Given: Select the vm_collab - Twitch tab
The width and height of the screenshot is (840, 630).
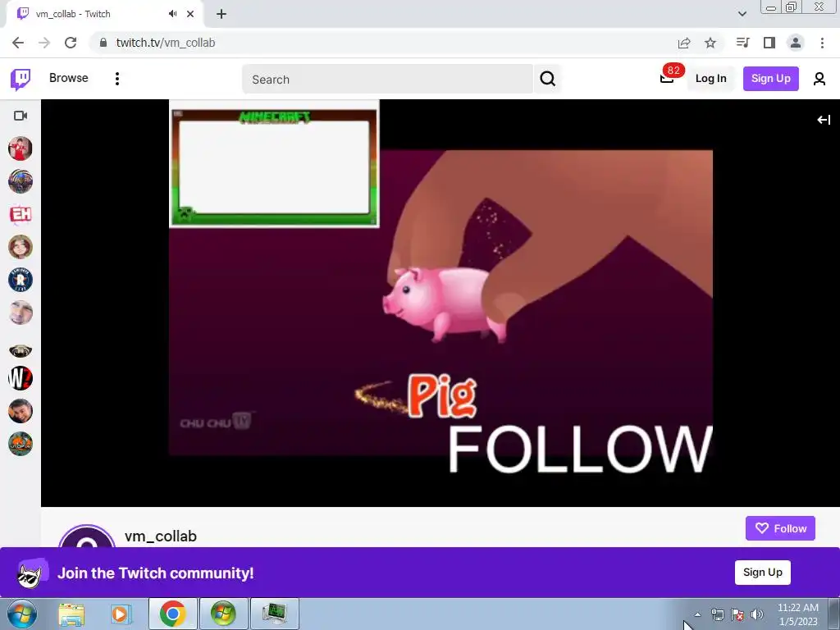Looking at the screenshot, I should point(104,15).
